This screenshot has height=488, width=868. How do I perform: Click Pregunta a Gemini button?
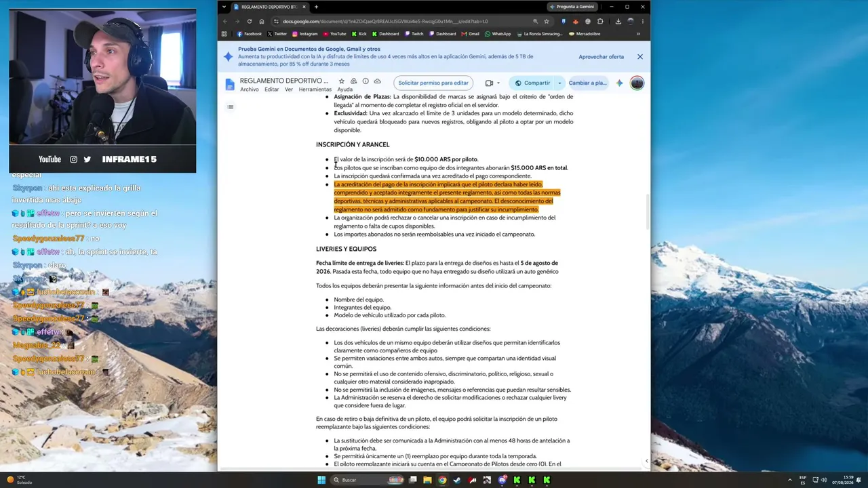[572, 7]
